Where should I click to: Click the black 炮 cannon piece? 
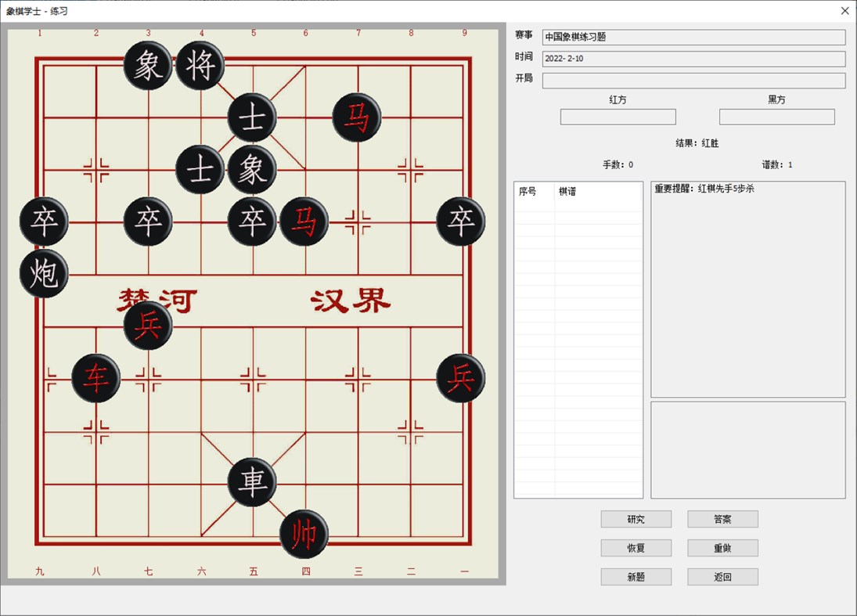(44, 274)
